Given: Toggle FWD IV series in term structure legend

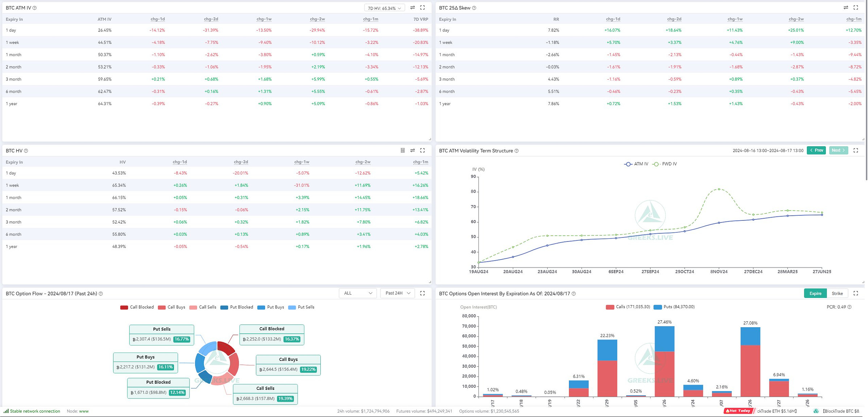Looking at the screenshot, I should (664, 164).
